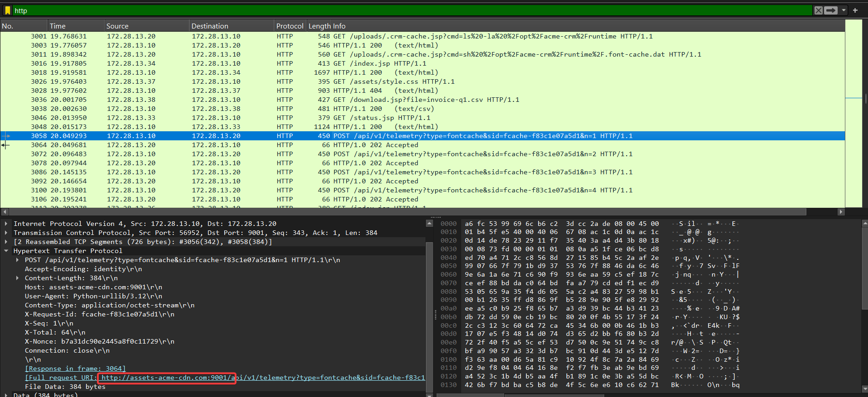Click packet list horizontal scrollbar right arrow

[841, 211]
